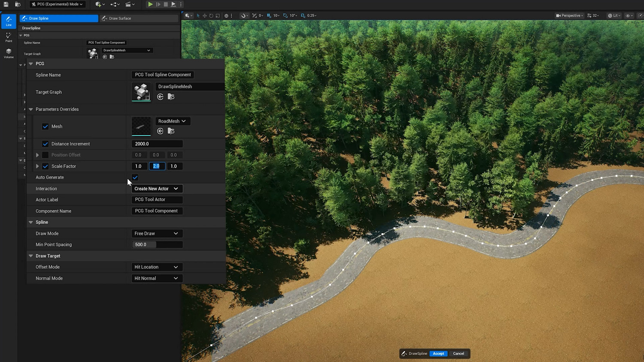Click the Use Selected arrow icon under DrawSplineMesh
The width and height of the screenshot is (644, 362).
coord(160,97)
